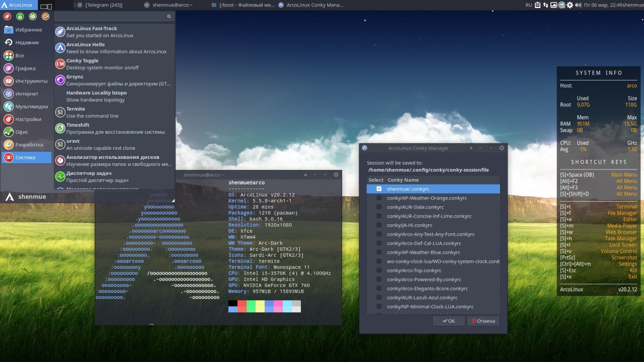Launch urxvt terminal from the menu
644x362 pixels.
[x=114, y=144]
